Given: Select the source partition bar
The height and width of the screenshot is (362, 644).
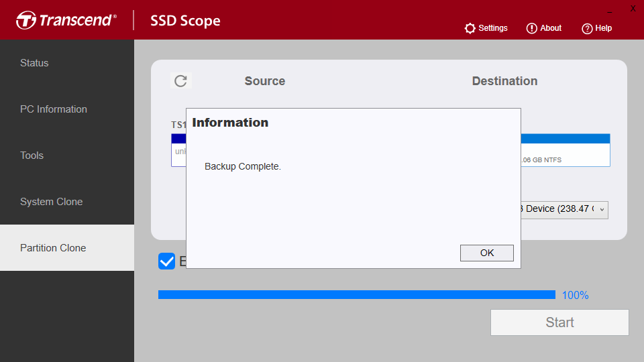Looking at the screenshot, I should click(x=178, y=150).
